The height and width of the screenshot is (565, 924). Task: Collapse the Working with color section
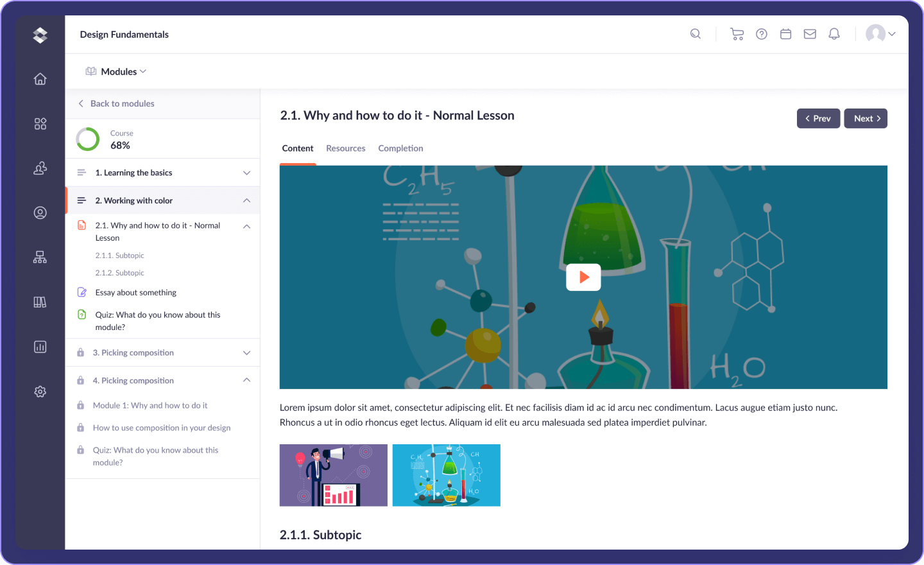pyautogui.click(x=246, y=200)
